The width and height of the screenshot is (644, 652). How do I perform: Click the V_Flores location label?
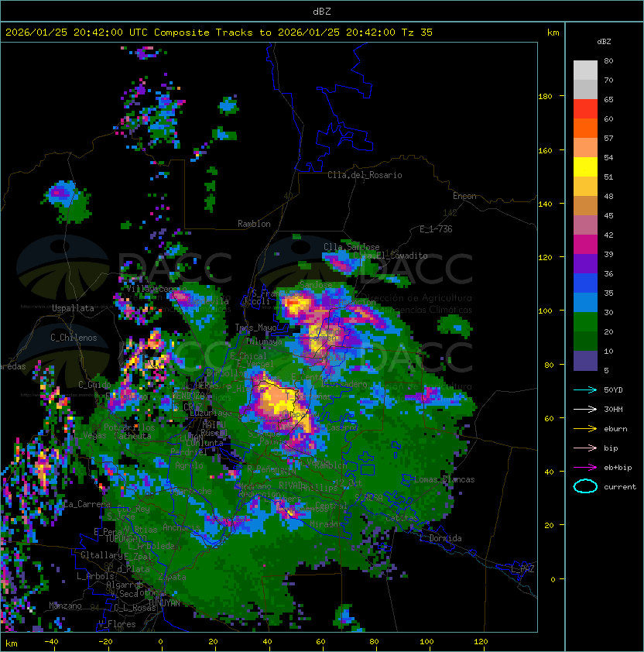tap(117, 624)
